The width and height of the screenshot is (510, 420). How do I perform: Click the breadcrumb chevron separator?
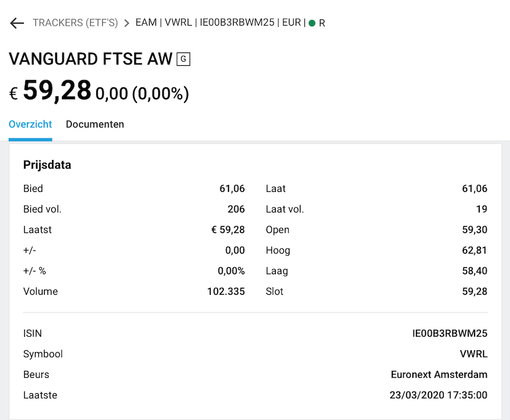pyautogui.click(x=127, y=23)
